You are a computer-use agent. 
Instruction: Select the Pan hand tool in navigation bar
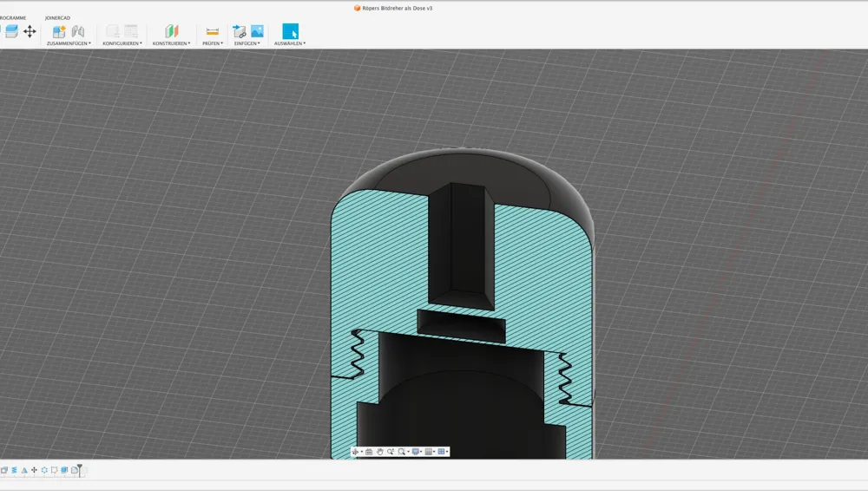point(380,452)
